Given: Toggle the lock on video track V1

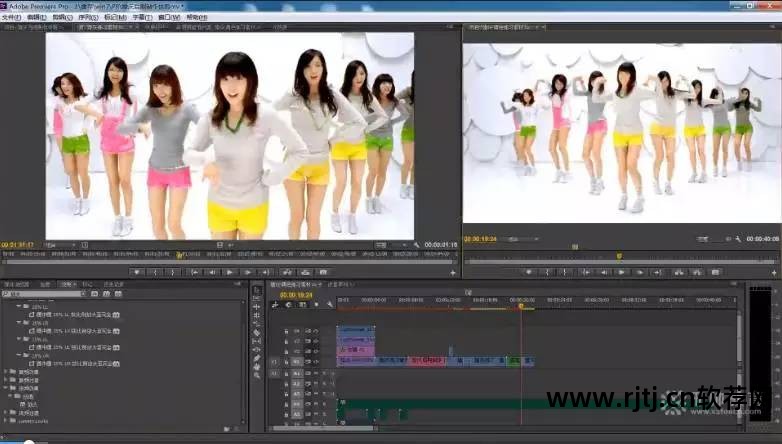Looking at the screenshot, I should pyautogui.click(x=286, y=362).
